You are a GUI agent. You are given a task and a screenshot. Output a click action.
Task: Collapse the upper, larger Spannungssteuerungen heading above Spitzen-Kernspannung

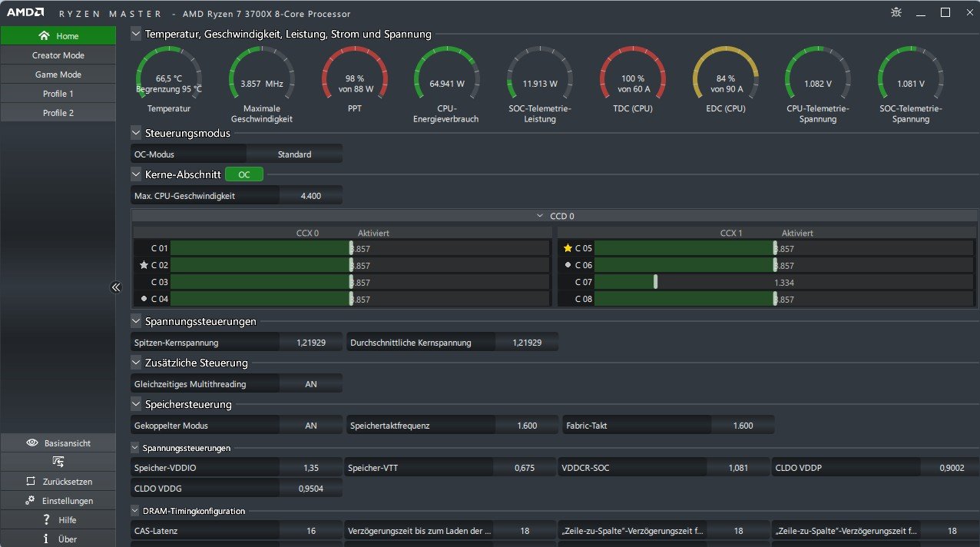(136, 321)
